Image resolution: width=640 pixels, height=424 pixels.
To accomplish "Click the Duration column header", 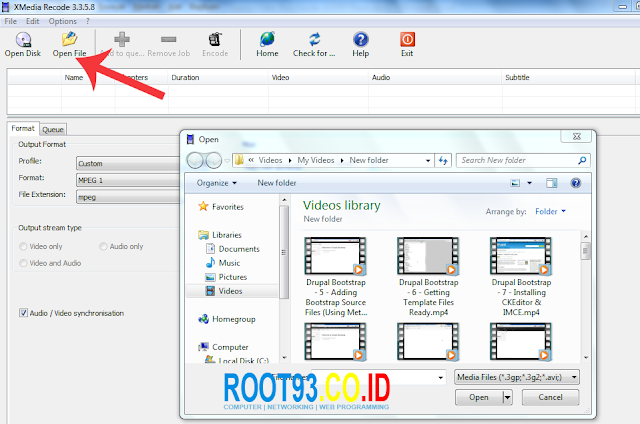I will pyautogui.click(x=218, y=77).
